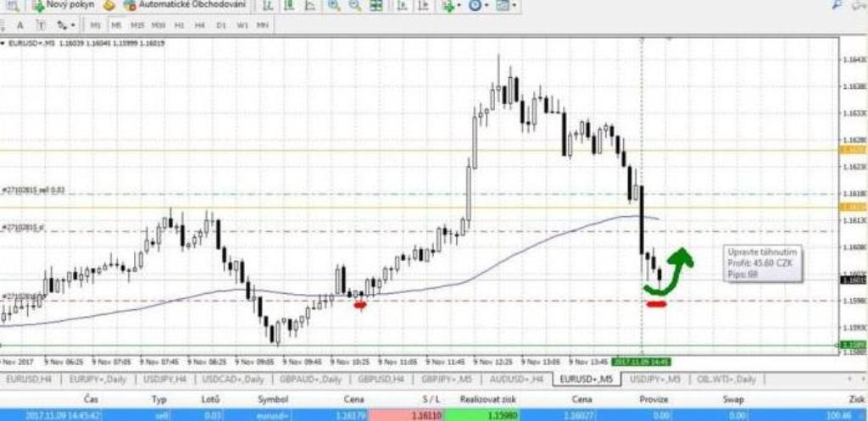Toggle chart shift from right edge

tap(421, 6)
